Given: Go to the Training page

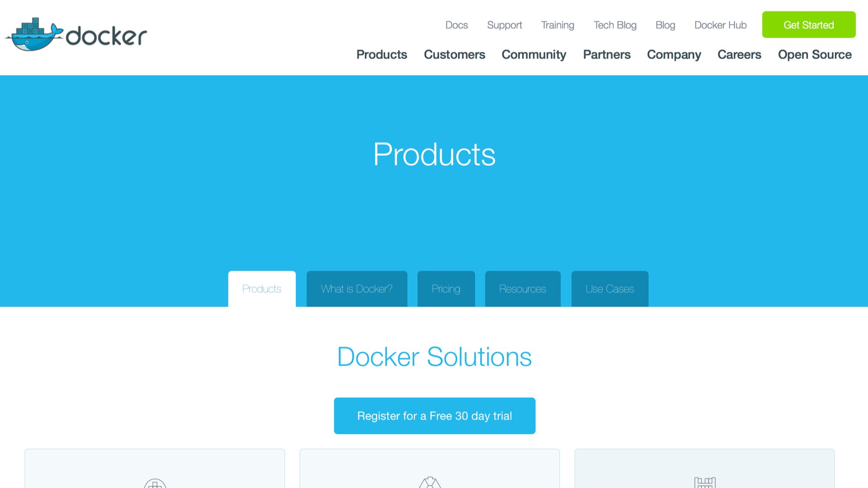Looking at the screenshot, I should [x=557, y=25].
